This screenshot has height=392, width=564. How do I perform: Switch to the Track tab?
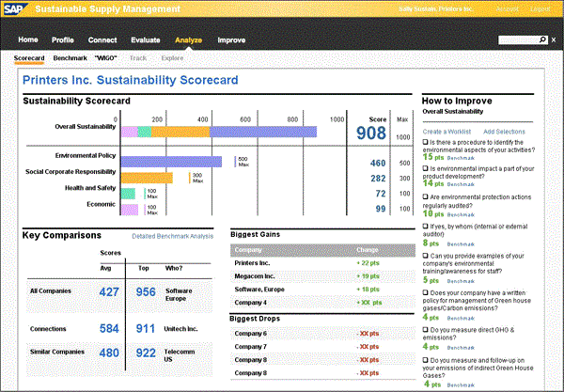click(138, 58)
